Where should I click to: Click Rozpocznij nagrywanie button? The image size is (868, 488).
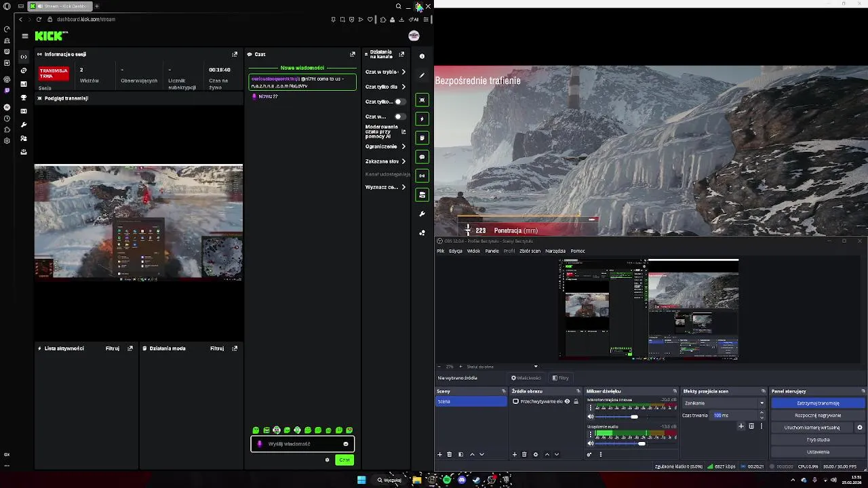pyautogui.click(x=818, y=415)
